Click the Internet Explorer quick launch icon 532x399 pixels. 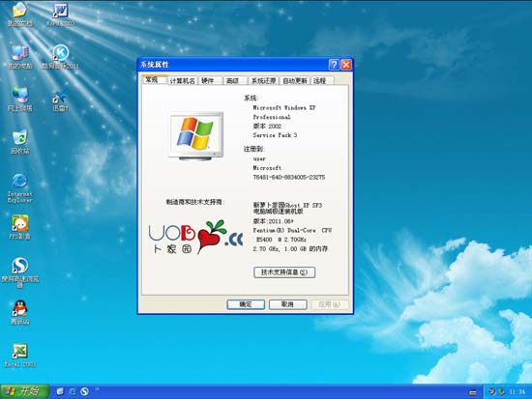tap(73, 391)
